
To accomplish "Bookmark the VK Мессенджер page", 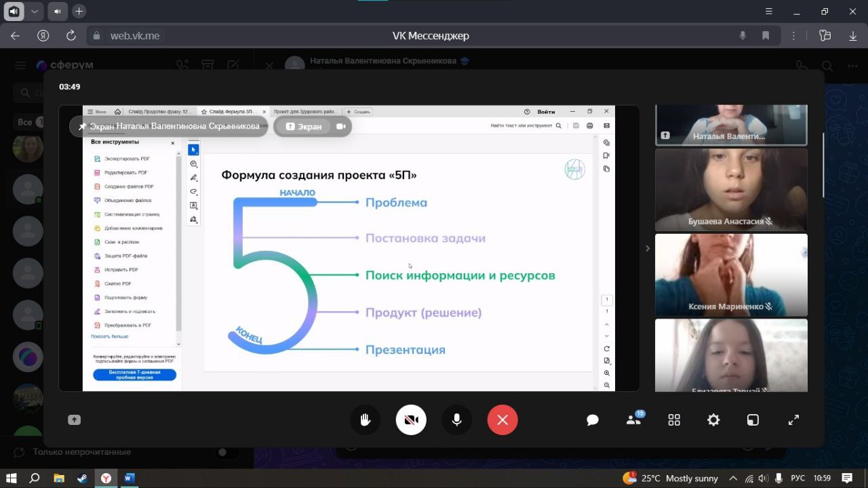I will 766,35.
